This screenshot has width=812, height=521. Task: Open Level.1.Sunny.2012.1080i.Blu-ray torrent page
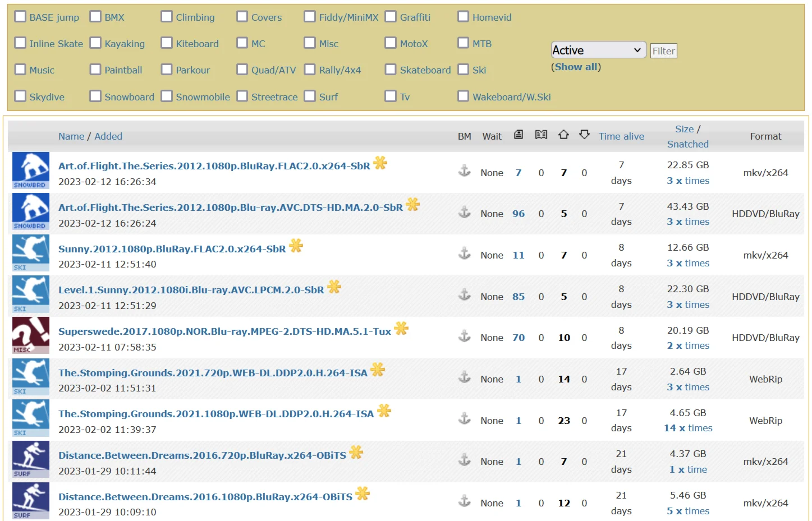click(191, 290)
